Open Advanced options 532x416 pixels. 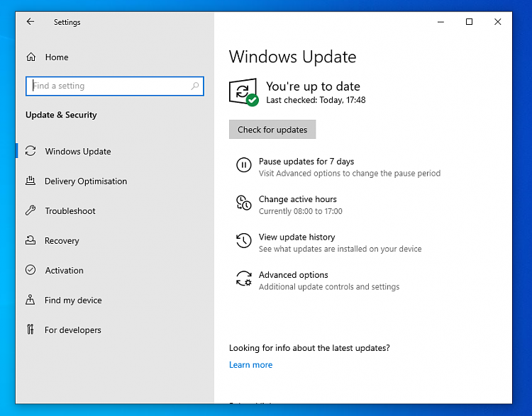pos(294,275)
